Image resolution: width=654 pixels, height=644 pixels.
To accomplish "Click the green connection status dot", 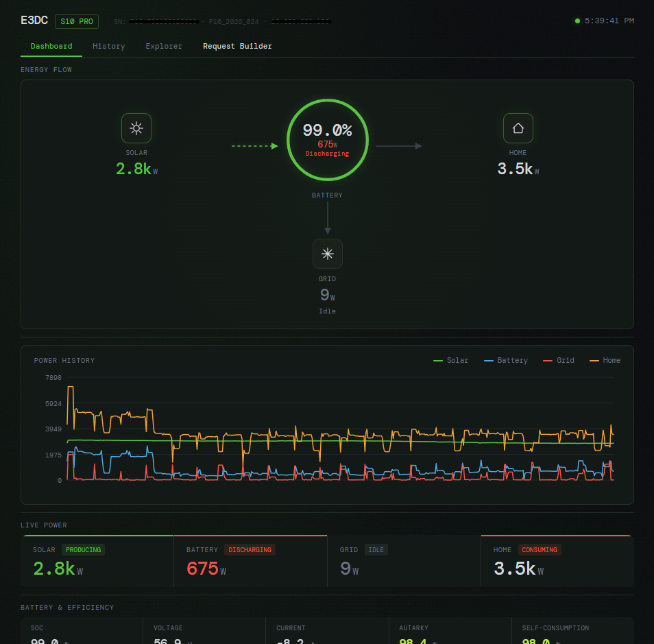I will (577, 21).
